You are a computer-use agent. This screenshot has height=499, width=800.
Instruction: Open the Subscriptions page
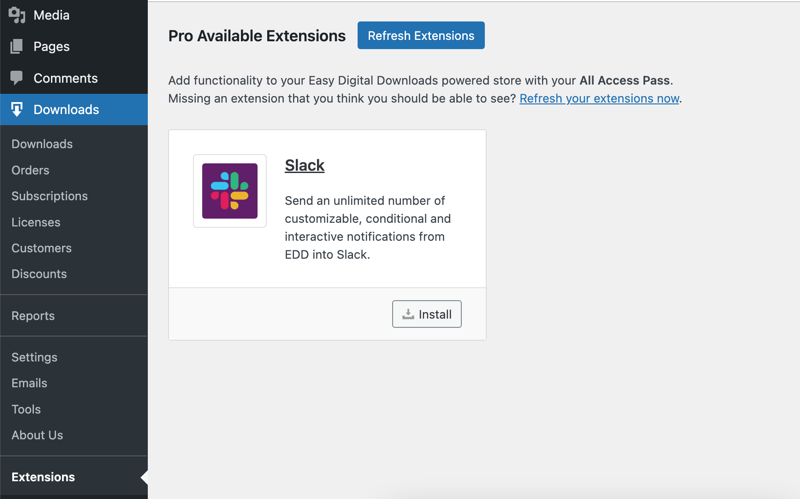pyautogui.click(x=50, y=196)
